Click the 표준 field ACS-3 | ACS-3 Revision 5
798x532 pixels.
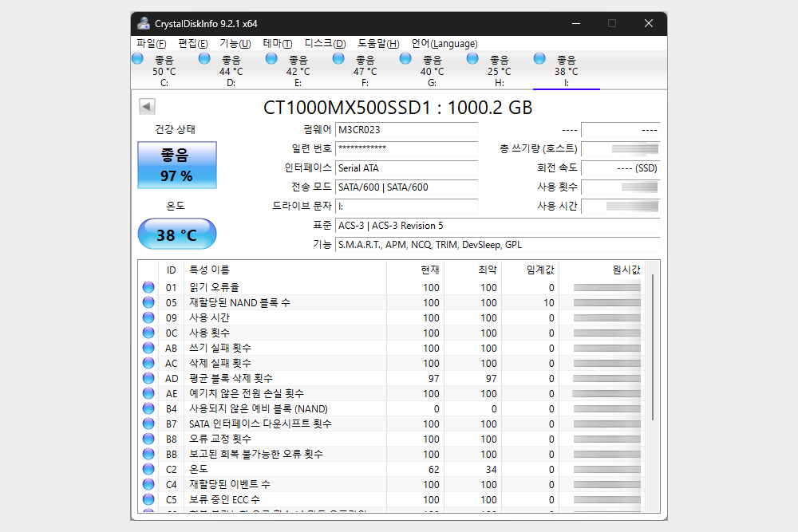(x=498, y=225)
